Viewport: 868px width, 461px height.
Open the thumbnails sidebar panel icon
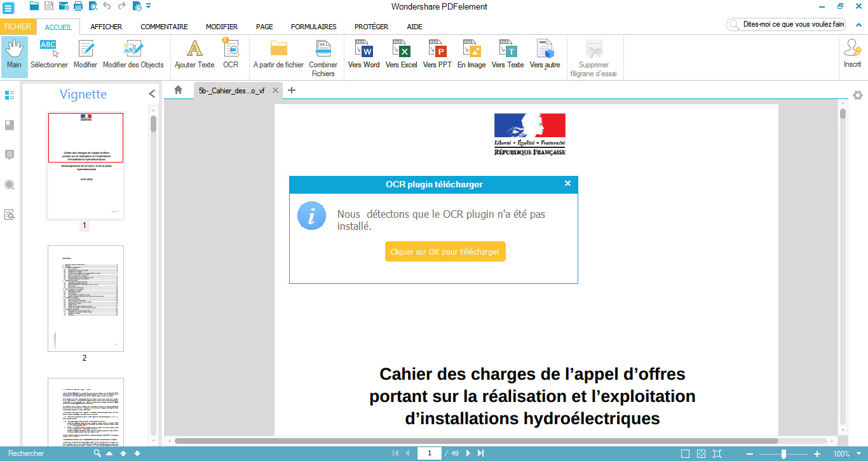(x=10, y=95)
